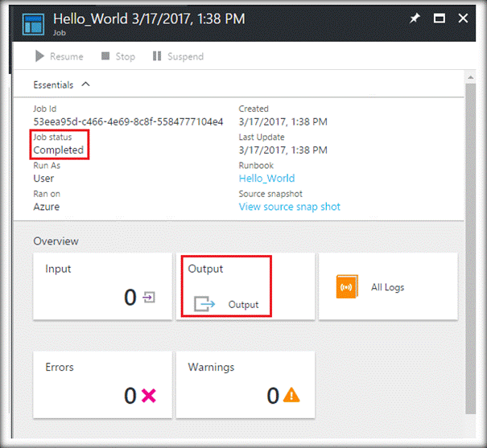The image size is (487, 448).
Task: Click the Output arrow icon
Action: point(205,305)
